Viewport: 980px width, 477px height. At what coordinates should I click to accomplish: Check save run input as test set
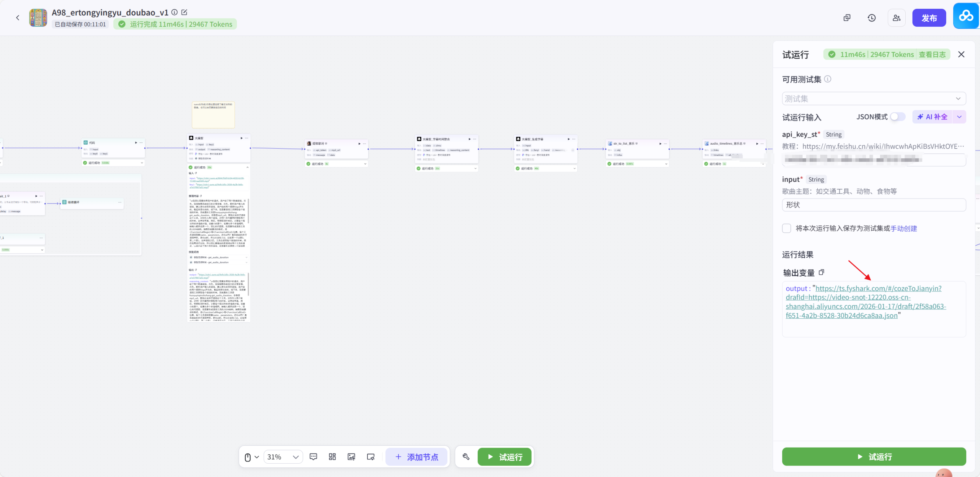coord(787,228)
